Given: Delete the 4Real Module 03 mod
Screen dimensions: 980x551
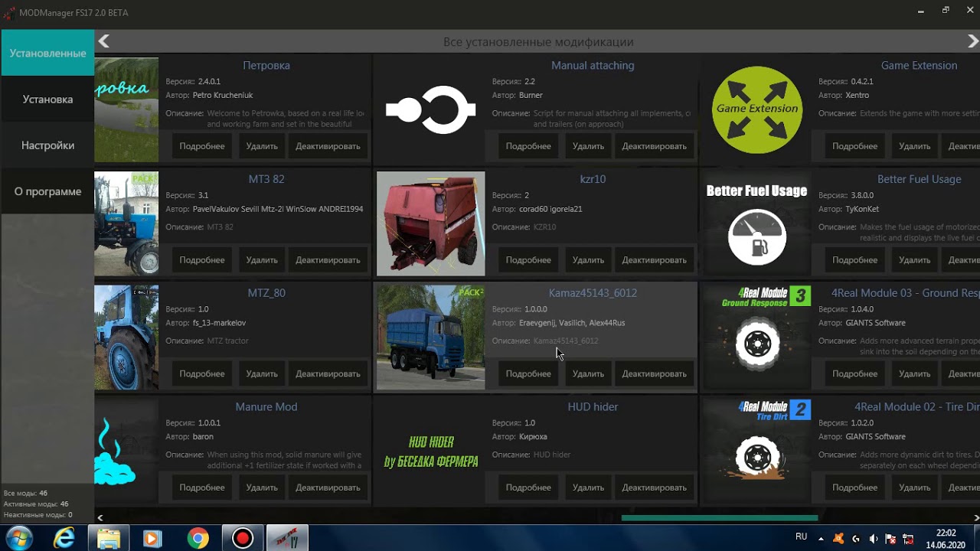Looking at the screenshot, I should 914,374.
